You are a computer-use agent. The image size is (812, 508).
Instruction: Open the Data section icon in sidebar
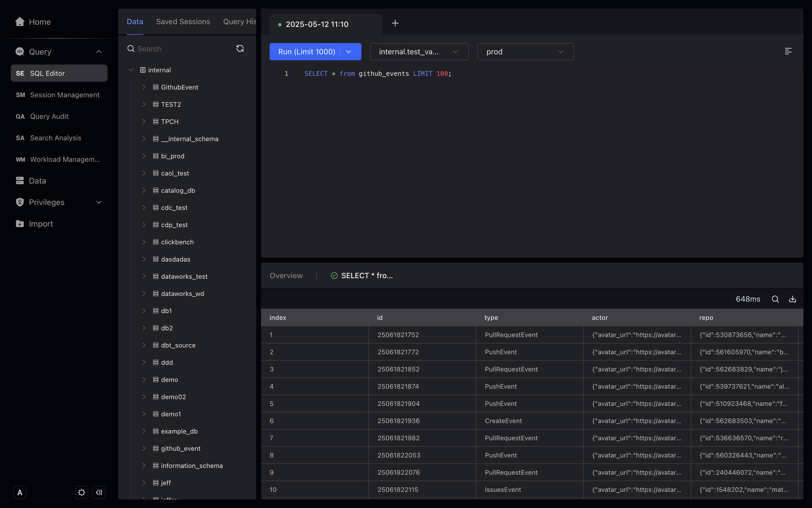(20, 181)
